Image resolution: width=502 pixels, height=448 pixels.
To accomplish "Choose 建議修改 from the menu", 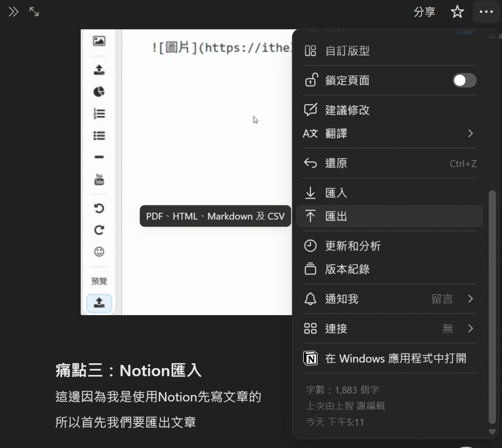I will (x=389, y=110).
